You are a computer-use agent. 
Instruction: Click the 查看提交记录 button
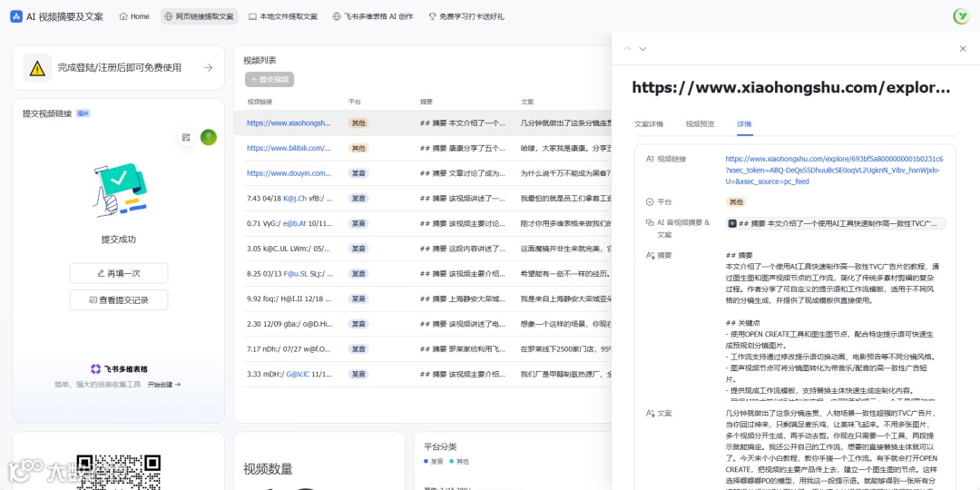pos(119,300)
